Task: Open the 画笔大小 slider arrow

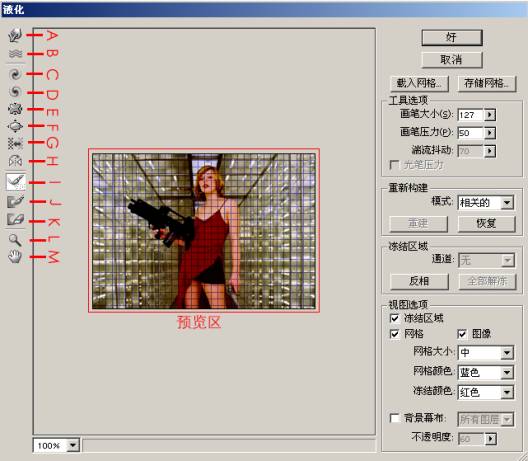Action: [490, 115]
